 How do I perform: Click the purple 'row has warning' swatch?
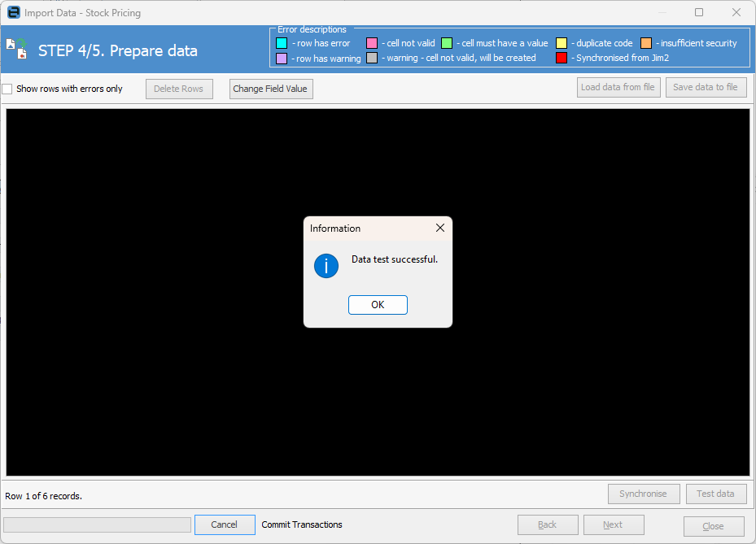pos(282,59)
